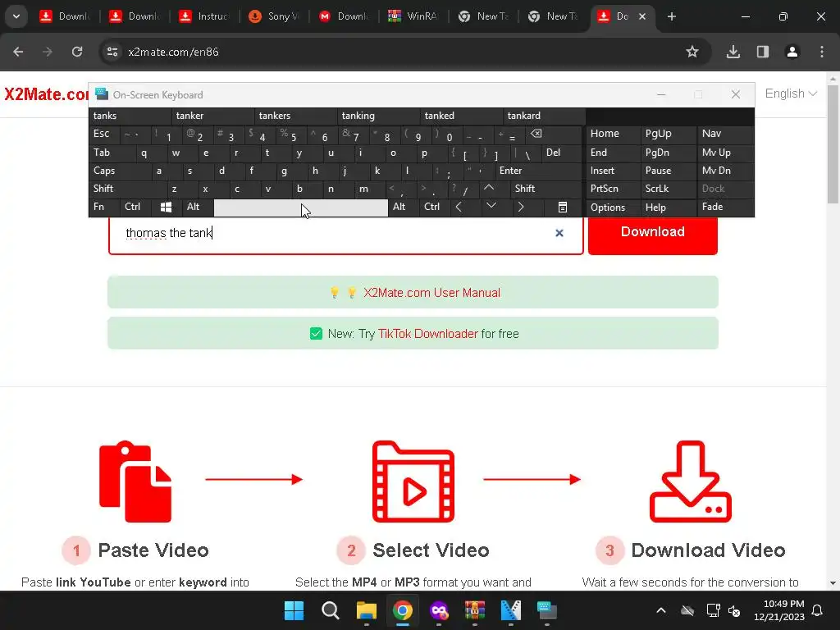The image size is (840, 630).
Task: Click the on-screen down arrow key
Action: click(491, 207)
